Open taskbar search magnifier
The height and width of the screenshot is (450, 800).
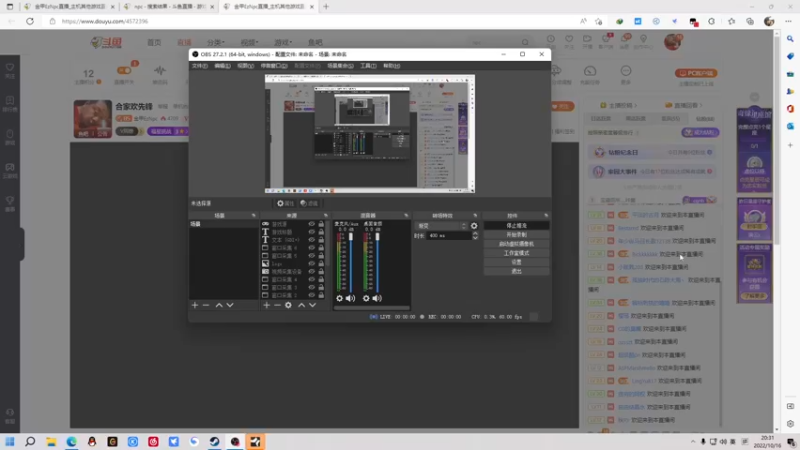coord(30,442)
